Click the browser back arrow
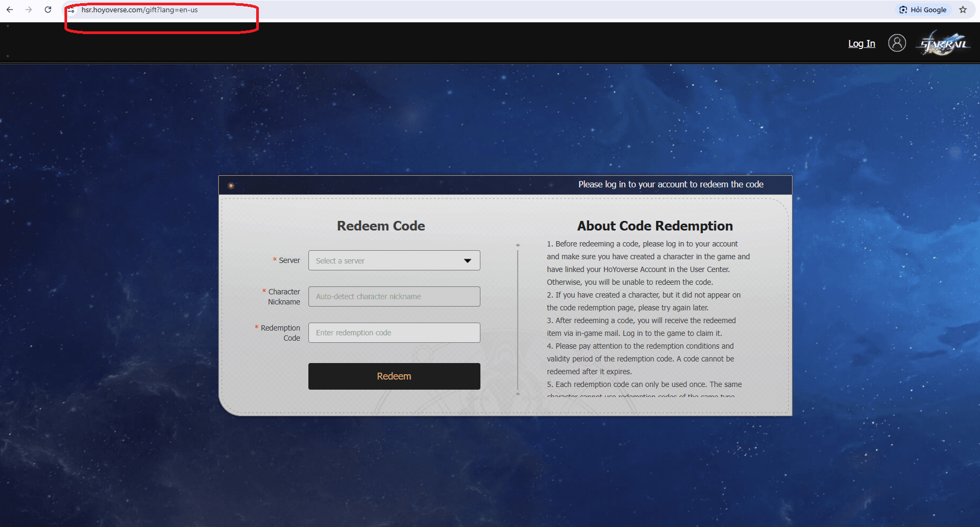980x527 pixels. tap(10, 10)
